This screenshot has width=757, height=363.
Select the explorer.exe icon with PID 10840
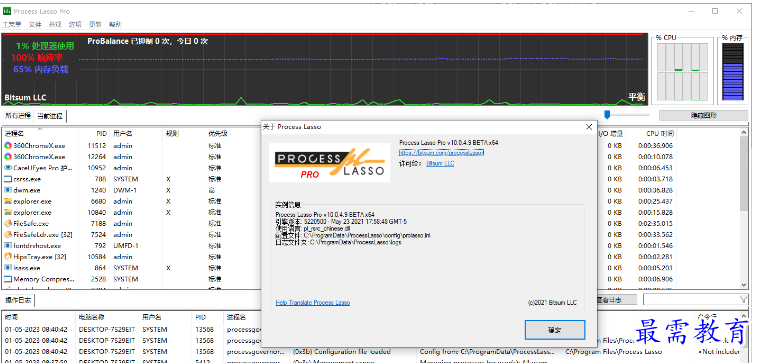[8, 212]
